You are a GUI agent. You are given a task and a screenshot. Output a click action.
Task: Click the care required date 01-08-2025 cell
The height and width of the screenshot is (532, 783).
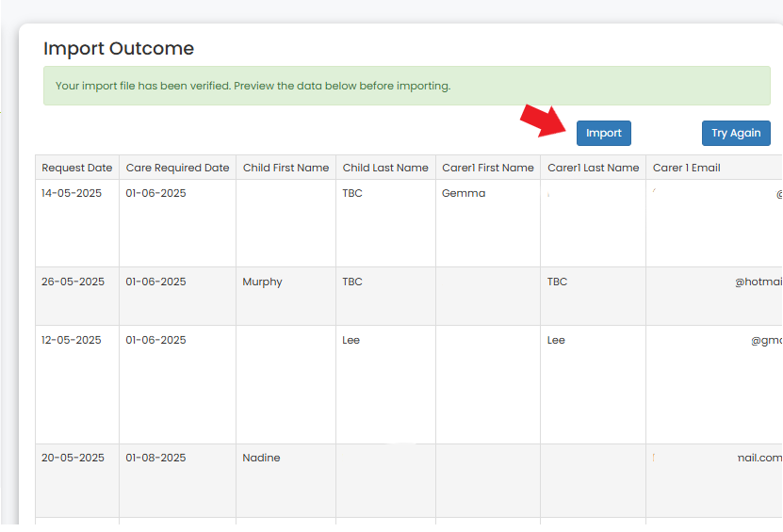pos(155,458)
